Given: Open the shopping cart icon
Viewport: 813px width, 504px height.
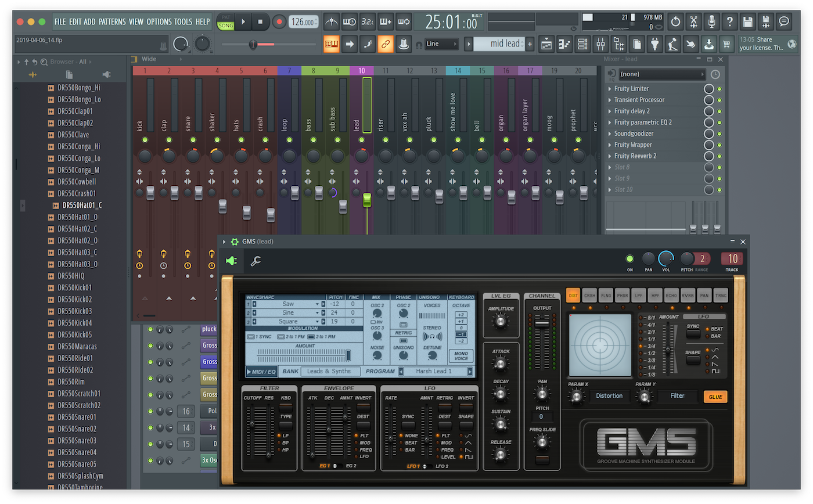Looking at the screenshot, I should 726,44.
